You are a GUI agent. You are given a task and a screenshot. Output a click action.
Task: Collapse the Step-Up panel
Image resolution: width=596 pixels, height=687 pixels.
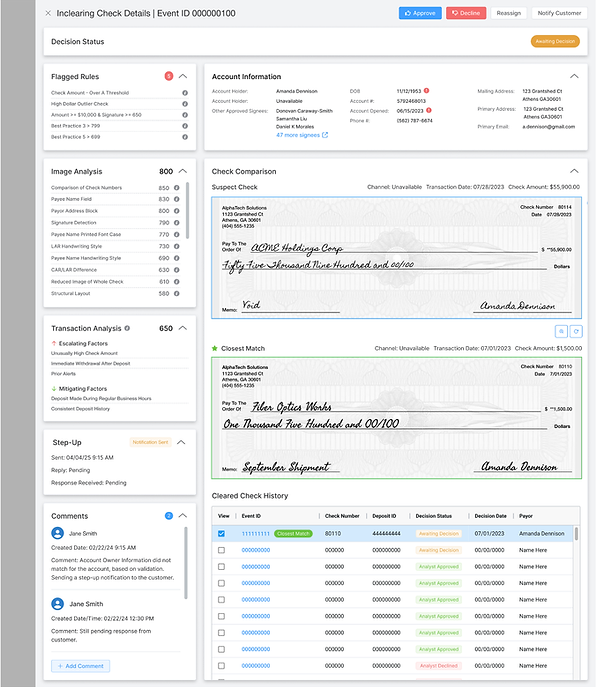click(x=181, y=442)
